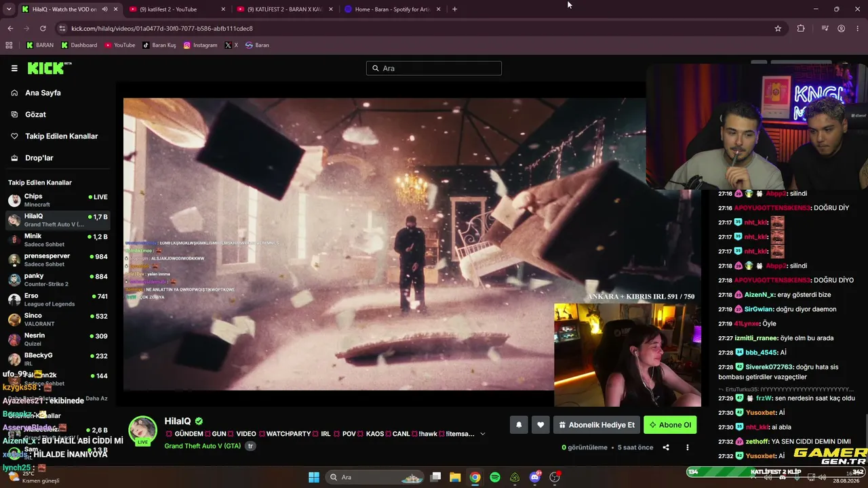Click the Kick search field labeled Ara
Image resolution: width=868 pixels, height=488 pixels.
(434, 68)
